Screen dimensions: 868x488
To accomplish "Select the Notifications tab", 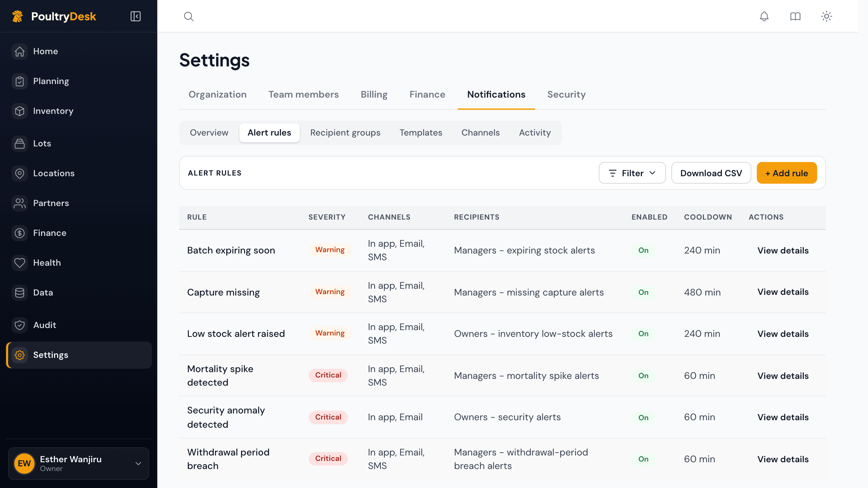I will coord(496,95).
